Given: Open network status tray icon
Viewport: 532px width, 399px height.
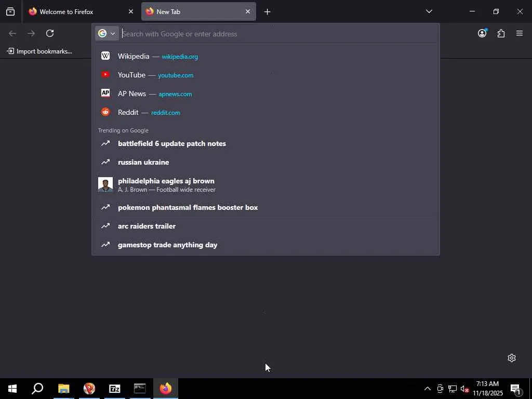Looking at the screenshot, I should [x=453, y=389].
